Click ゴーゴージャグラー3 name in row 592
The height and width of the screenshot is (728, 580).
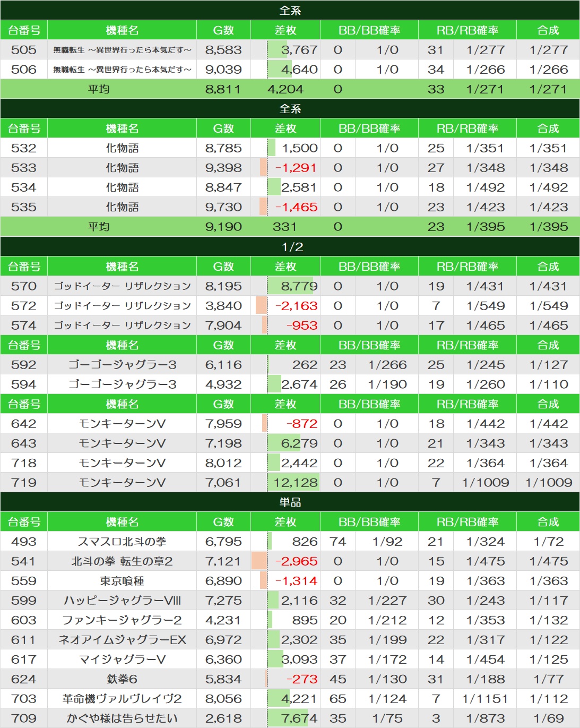tap(122, 365)
